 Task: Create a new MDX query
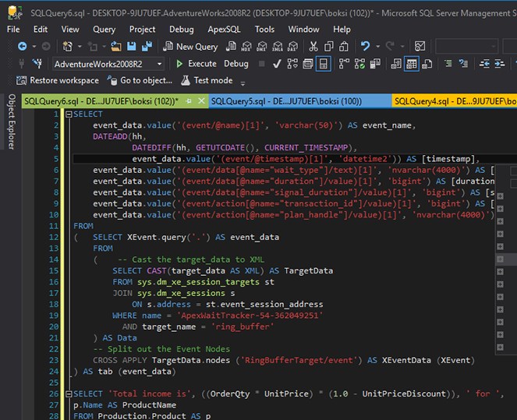[246, 47]
